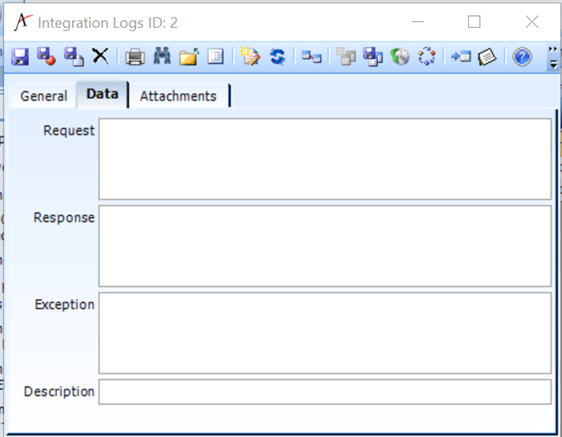Click the circular colored dots process icon
This screenshot has height=437, width=562.
[x=427, y=56]
